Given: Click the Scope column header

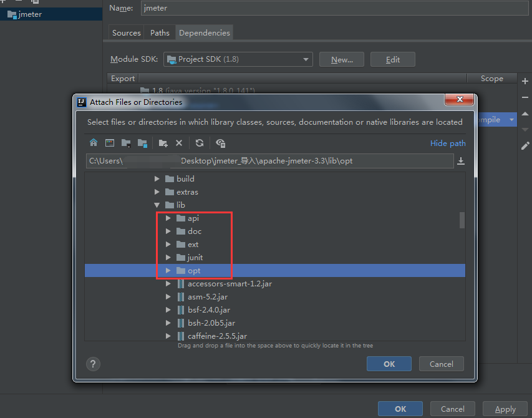Looking at the screenshot, I should [491, 79].
